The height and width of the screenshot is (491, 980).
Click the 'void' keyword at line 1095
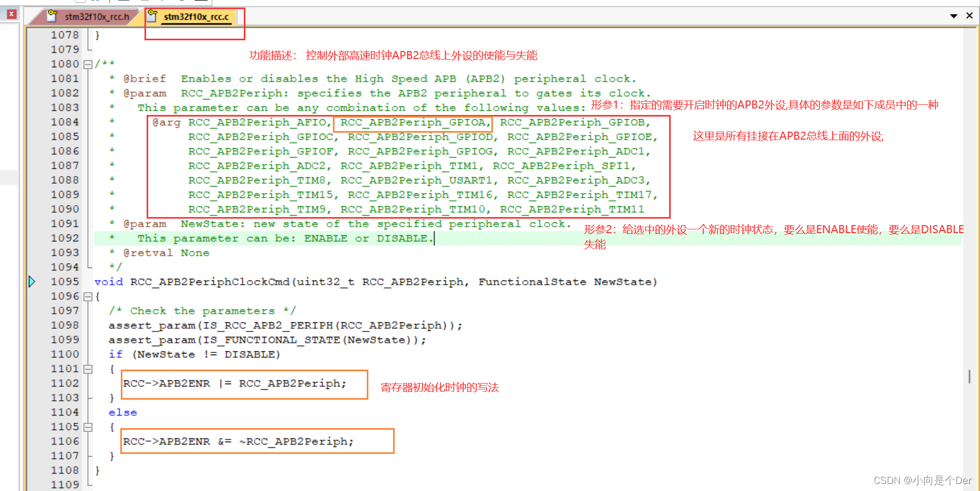pos(108,281)
